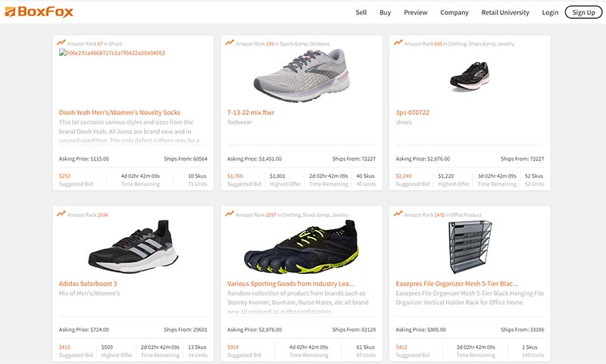This screenshot has width=606, height=364.
Task: Click broken image on Novelty Socks card
Action: coord(112,53)
